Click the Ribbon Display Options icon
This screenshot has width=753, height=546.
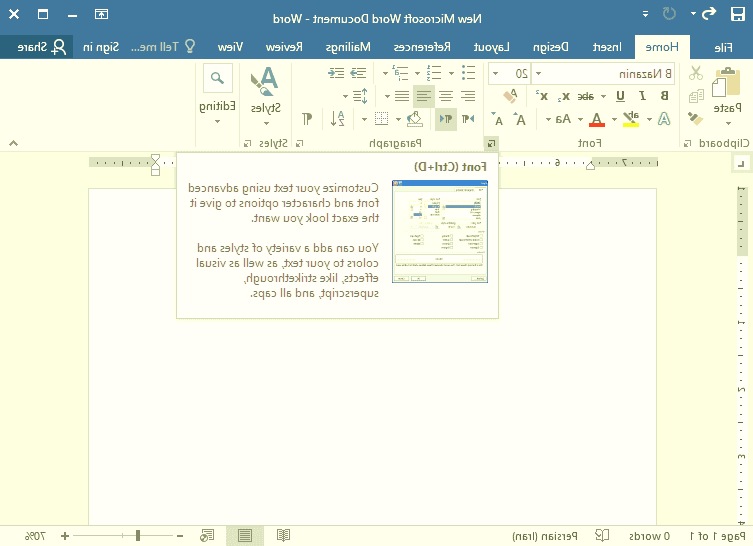click(x=101, y=14)
